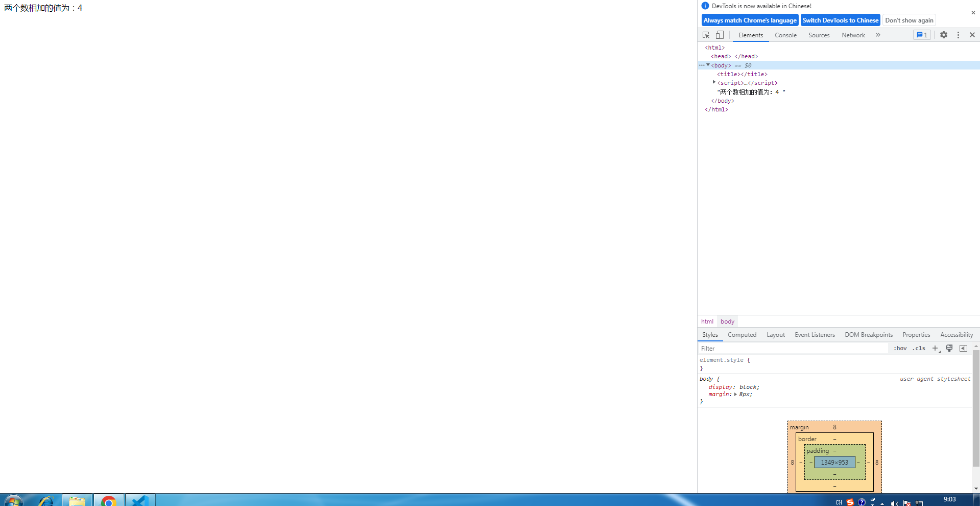The width and height of the screenshot is (980, 506).
Task: Expand the margin shorthand property arrow
Action: [x=735, y=395]
